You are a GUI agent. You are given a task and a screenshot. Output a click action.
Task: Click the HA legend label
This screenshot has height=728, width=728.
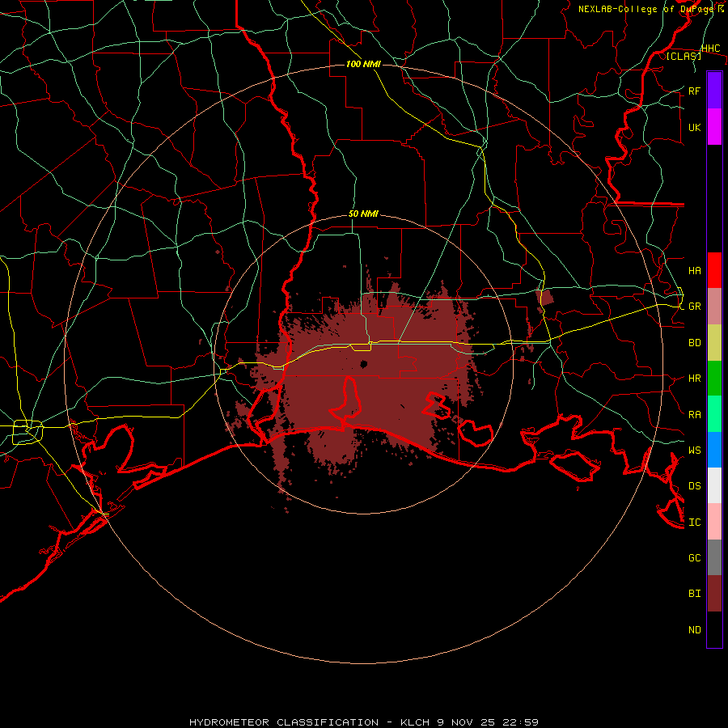pos(694,270)
